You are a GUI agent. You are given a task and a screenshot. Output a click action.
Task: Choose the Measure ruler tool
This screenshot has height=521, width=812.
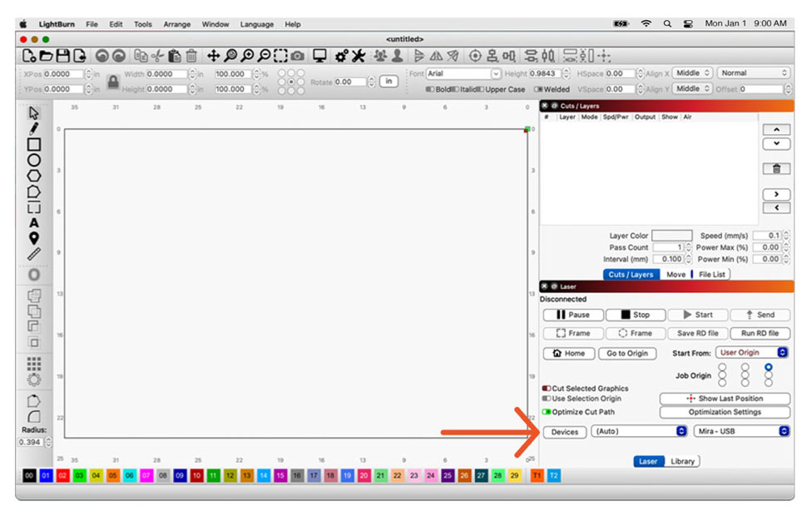(33, 255)
